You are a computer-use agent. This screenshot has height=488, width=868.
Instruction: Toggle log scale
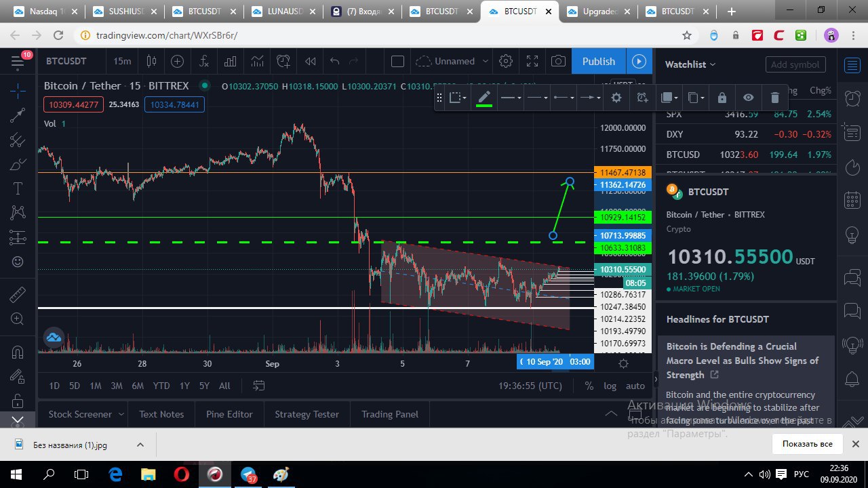(610, 386)
